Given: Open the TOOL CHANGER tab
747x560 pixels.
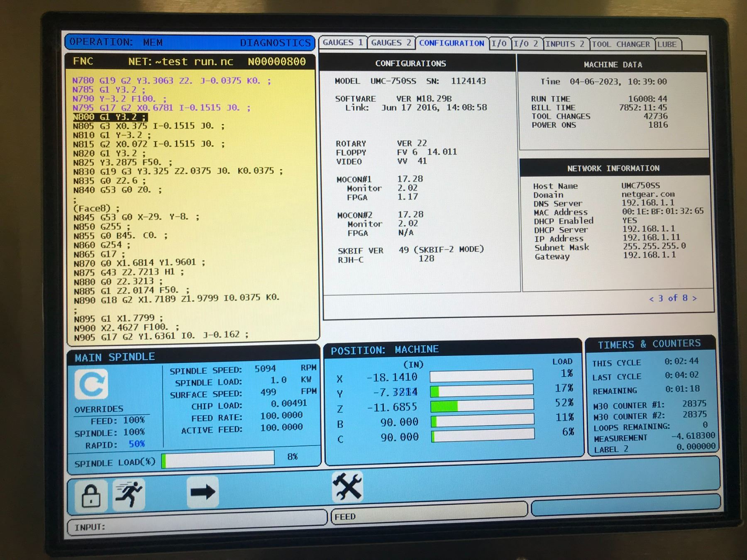Looking at the screenshot, I should (620, 44).
